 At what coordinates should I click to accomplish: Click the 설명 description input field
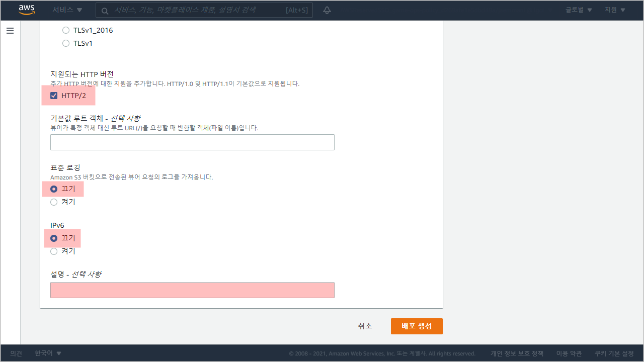[192, 290]
